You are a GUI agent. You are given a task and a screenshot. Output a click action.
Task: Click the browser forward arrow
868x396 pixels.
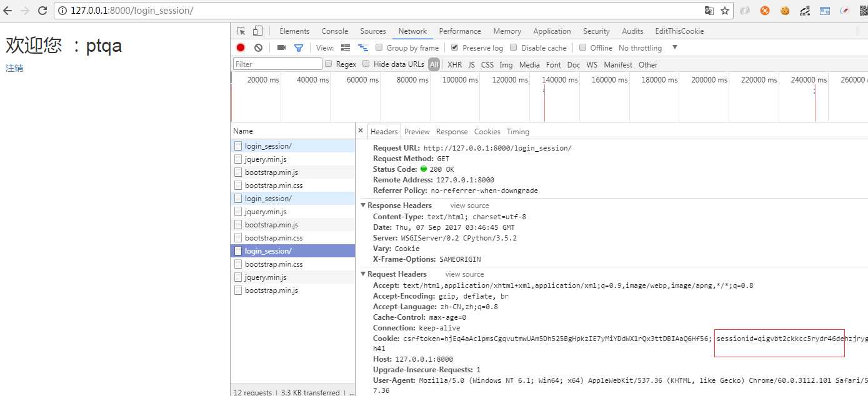[26, 11]
